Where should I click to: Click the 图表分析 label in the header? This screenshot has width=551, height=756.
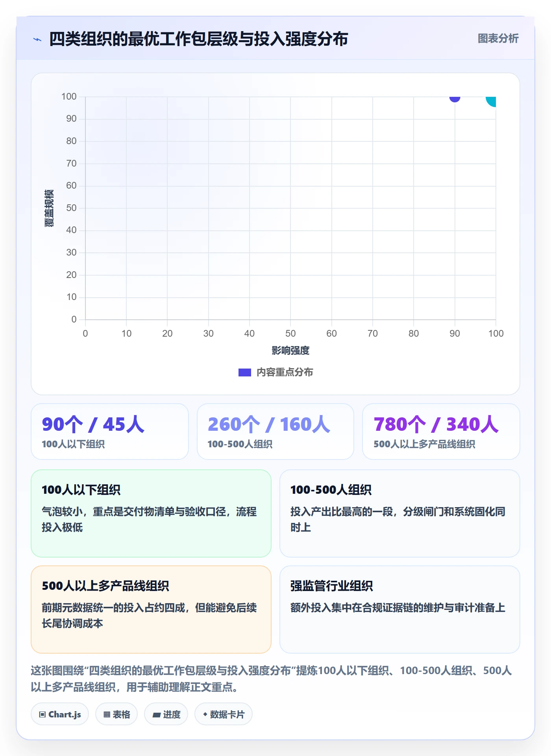click(x=498, y=39)
